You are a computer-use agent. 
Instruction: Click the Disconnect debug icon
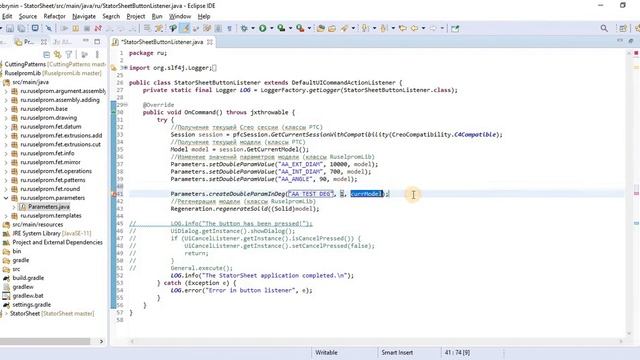pos(98,28)
